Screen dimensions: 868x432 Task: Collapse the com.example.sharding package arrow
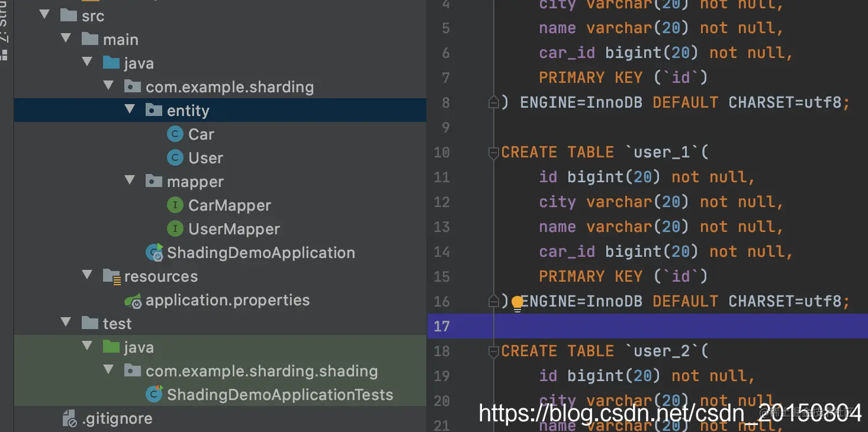[x=109, y=86]
